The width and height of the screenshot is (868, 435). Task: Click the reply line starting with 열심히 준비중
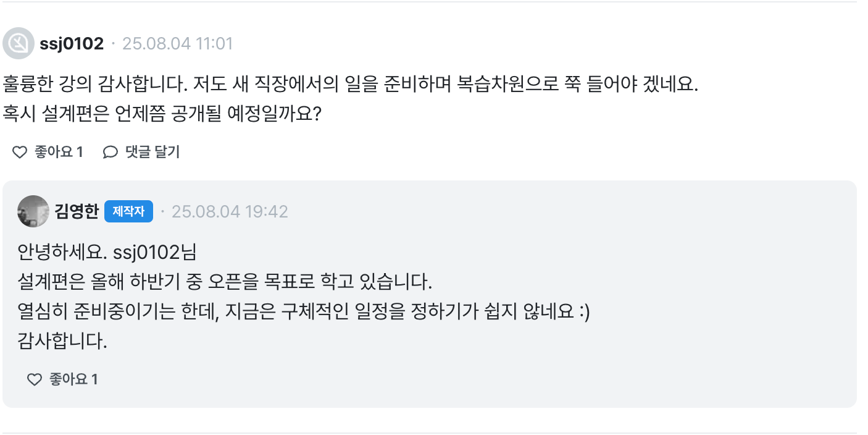click(x=304, y=311)
